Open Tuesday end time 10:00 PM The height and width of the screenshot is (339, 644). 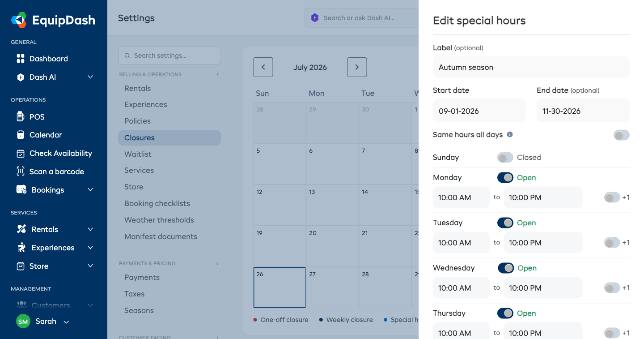pos(543,242)
